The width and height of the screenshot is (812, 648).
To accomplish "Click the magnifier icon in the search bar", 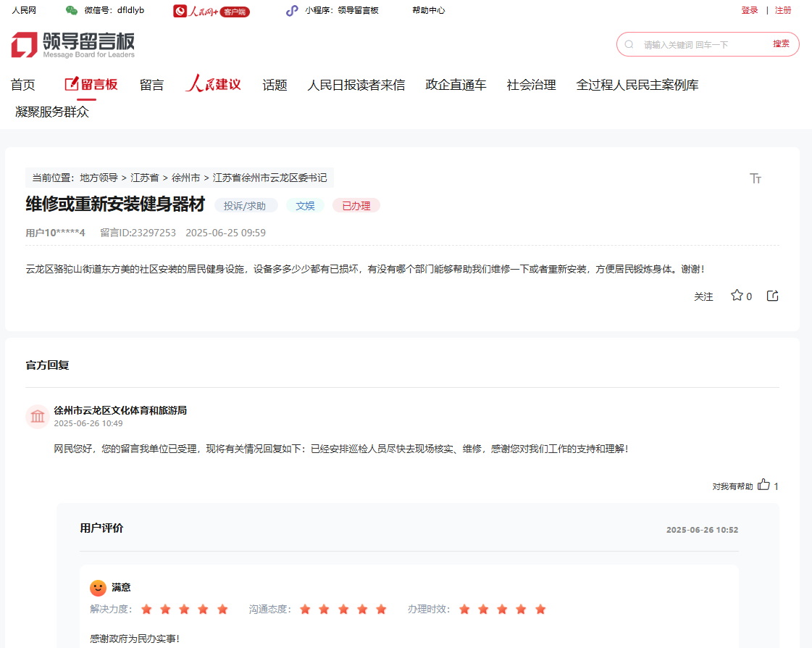I will coord(628,44).
